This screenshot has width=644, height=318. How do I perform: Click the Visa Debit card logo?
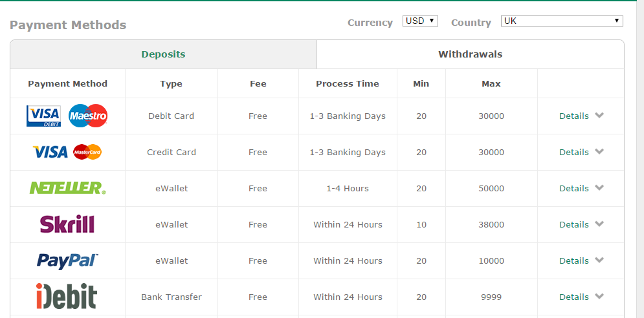tap(43, 116)
